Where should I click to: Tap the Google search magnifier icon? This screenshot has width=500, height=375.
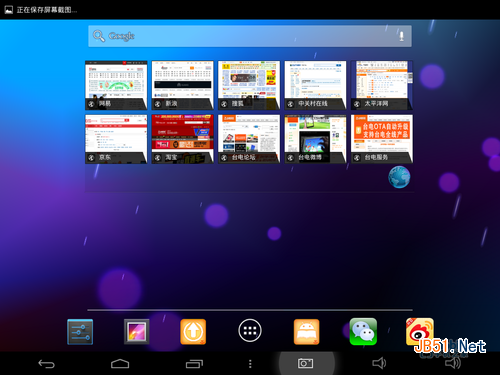99,36
